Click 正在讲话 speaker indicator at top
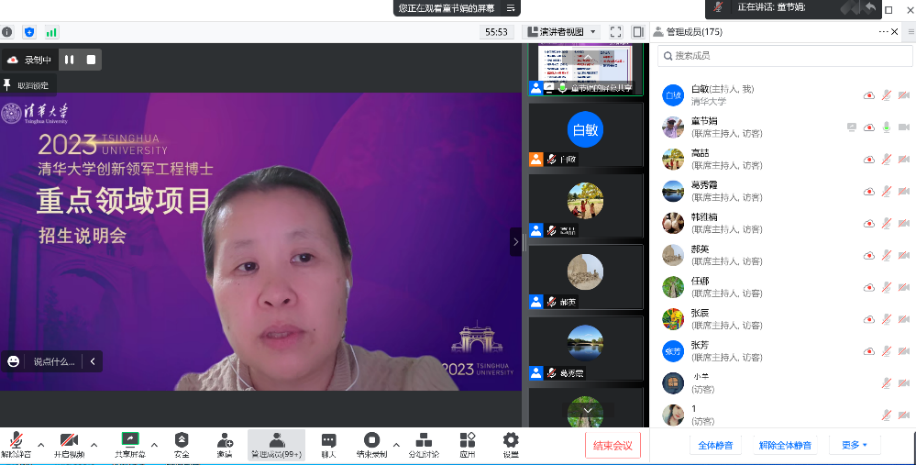The width and height of the screenshot is (916, 465). 771,8
